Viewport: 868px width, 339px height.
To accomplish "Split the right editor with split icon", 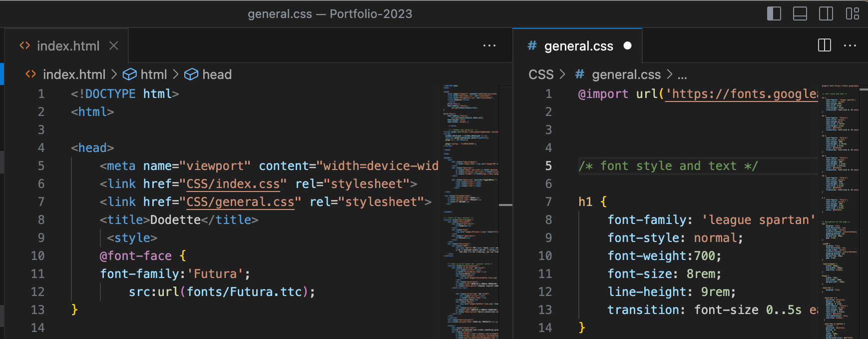I will pos(825,45).
